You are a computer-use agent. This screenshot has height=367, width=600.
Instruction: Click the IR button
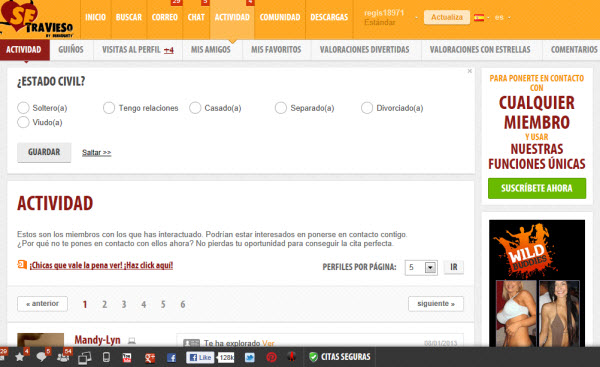[454, 267]
